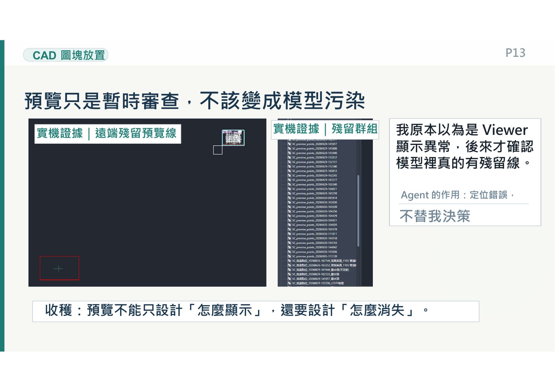Select SC_preview_points_20260629-164021 group

tap(314, 189)
